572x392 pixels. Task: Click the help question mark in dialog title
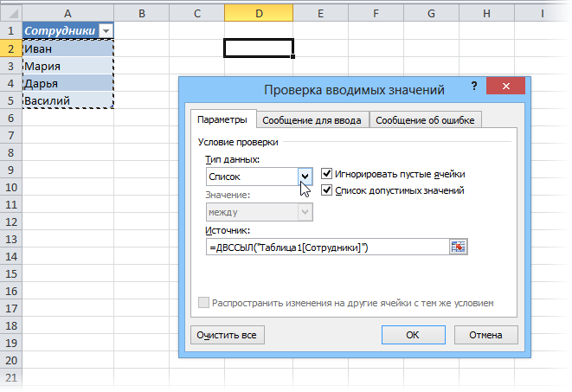pyautogui.click(x=474, y=86)
